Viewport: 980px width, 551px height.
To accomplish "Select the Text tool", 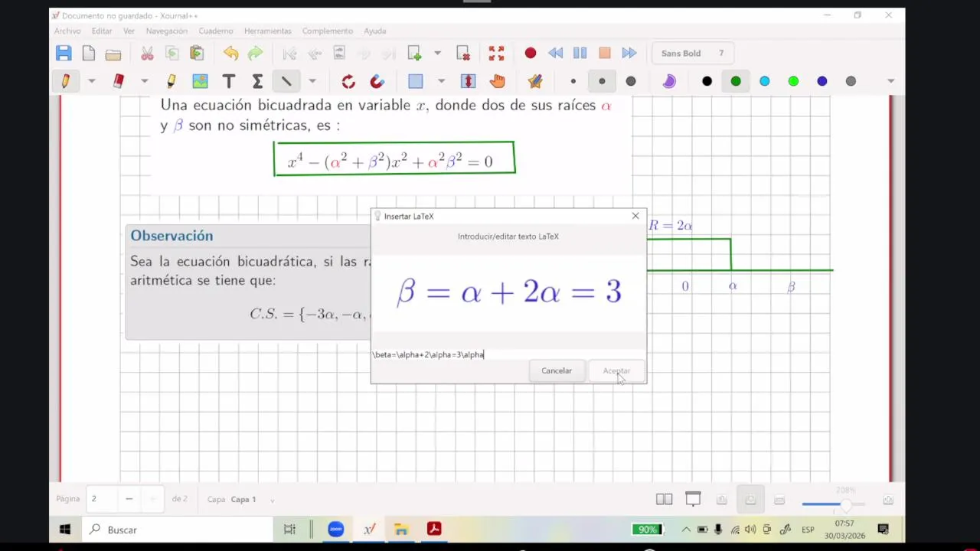I will (228, 81).
